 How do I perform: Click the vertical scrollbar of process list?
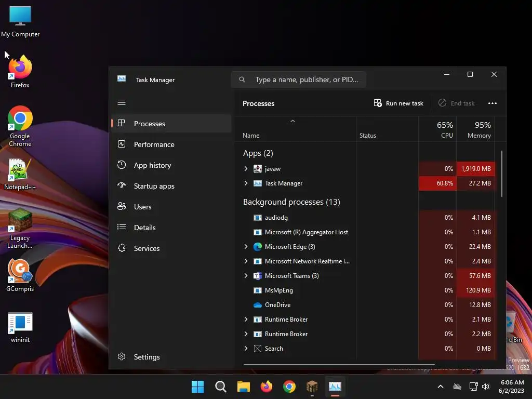pyautogui.click(x=502, y=174)
